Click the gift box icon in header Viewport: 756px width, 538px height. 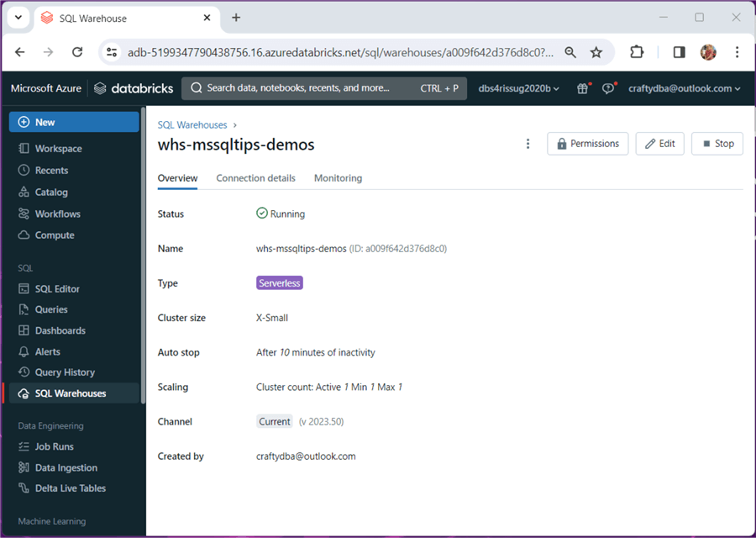click(x=582, y=88)
